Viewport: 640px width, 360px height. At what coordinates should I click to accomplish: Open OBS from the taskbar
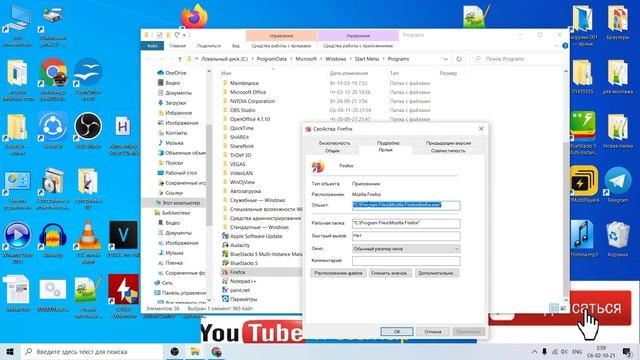tap(175, 352)
